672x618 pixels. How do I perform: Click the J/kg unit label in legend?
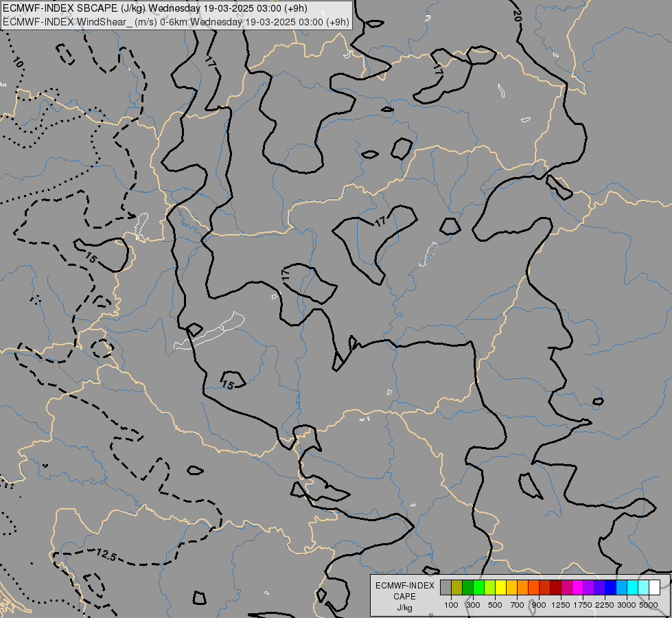(x=404, y=608)
